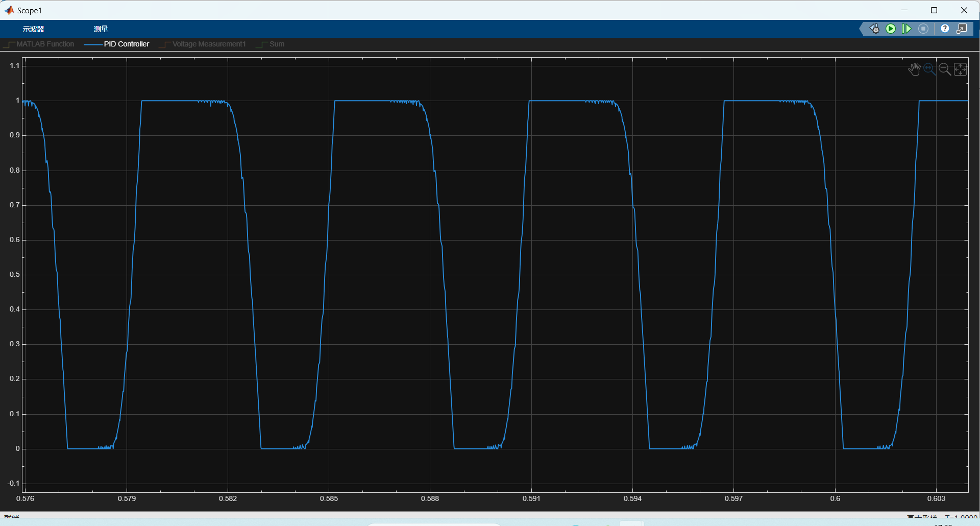This screenshot has width=980, height=526.
Task: Click the y-axis tick label -0.1
Action: [x=14, y=483]
